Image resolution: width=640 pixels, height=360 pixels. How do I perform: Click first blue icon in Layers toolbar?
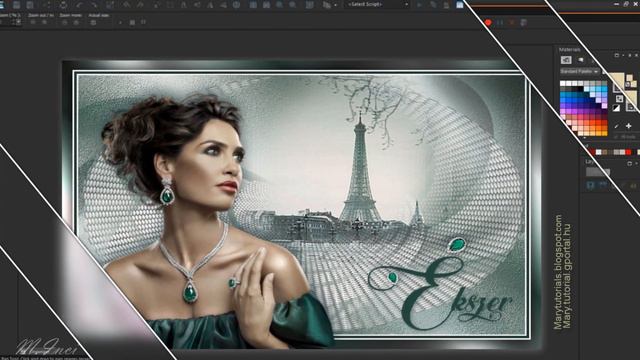click(x=590, y=186)
